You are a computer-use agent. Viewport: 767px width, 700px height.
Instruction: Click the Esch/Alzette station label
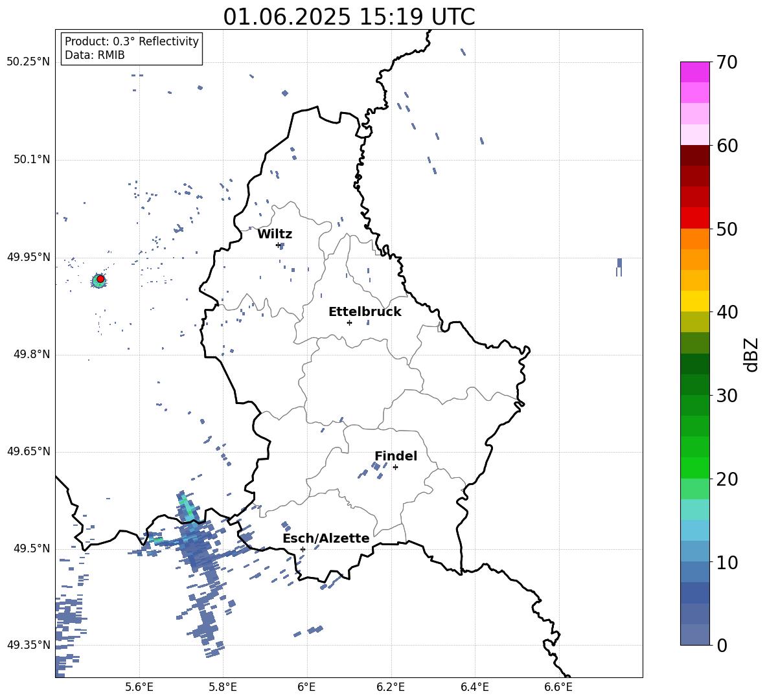[326, 538]
